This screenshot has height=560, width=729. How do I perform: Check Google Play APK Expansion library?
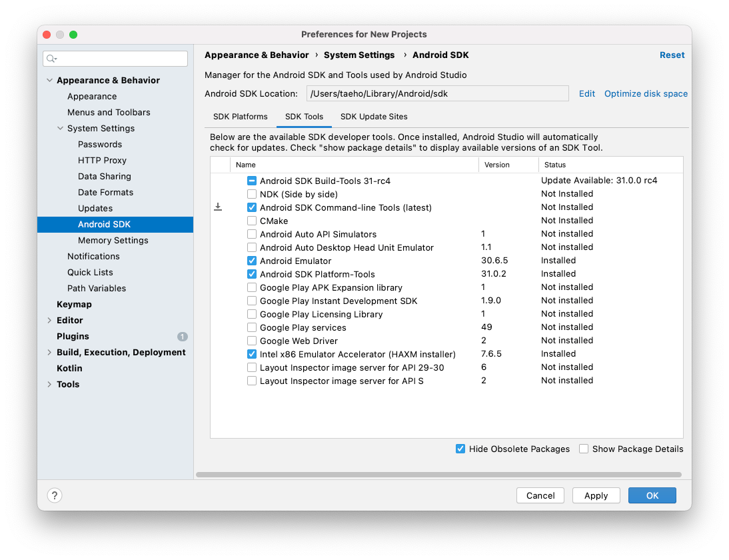(x=251, y=287)
